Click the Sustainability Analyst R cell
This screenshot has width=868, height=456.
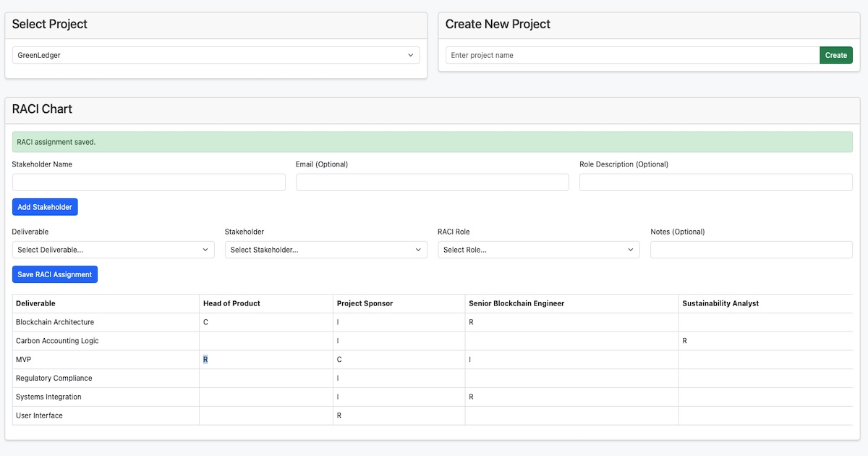point(685,341)
